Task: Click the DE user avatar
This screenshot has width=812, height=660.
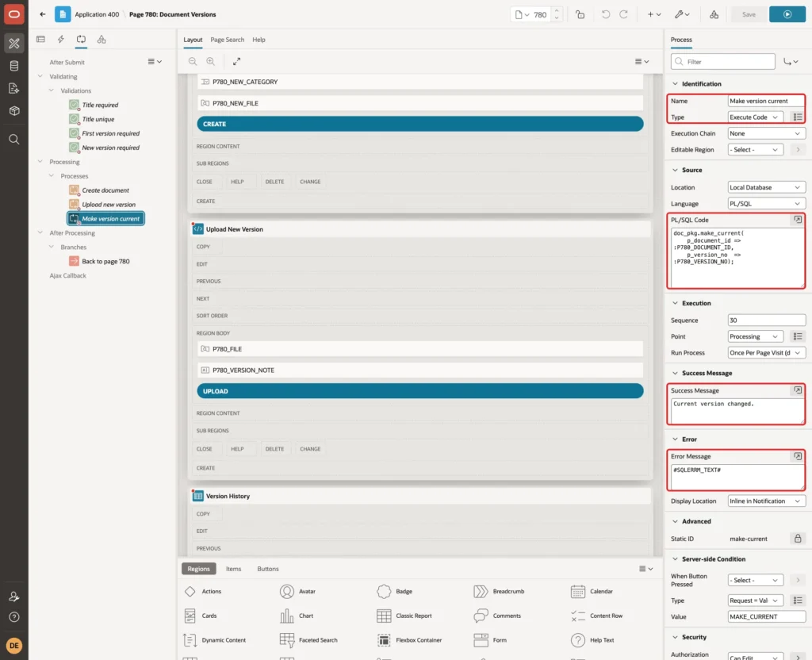Action: click(x=14, y=646)
